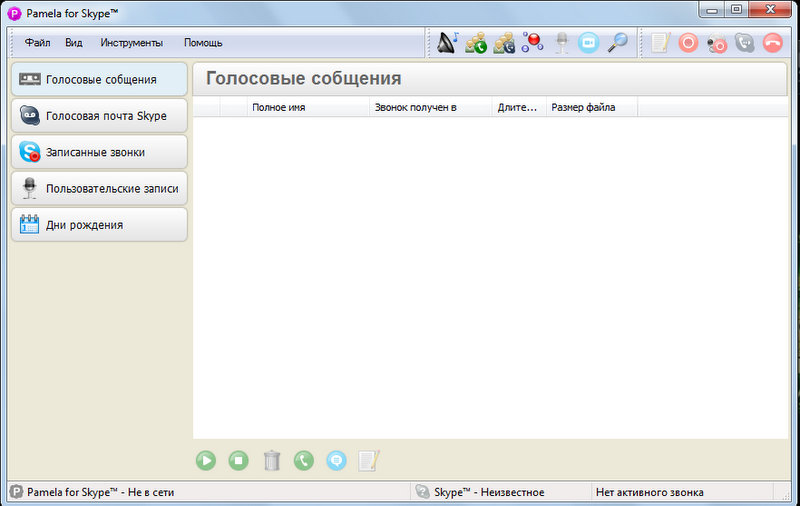
Task: Click the blue video camera toolbar icon
Action: point(588,43)
